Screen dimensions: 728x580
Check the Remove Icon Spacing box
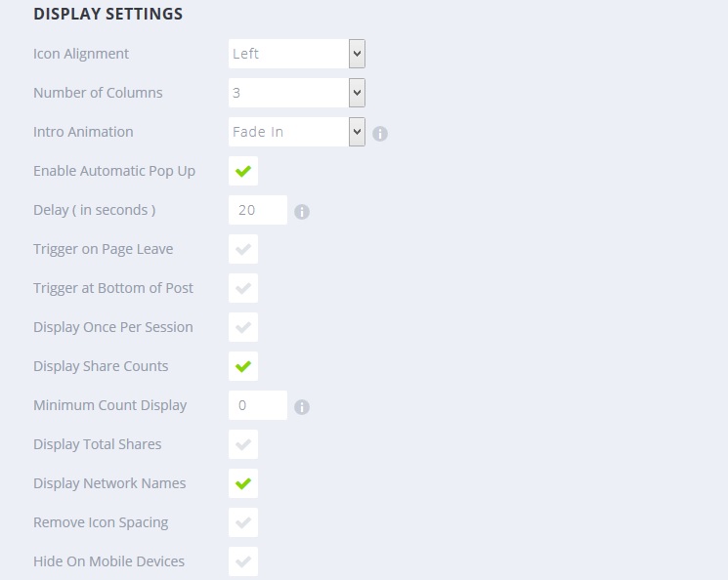(243, 522)
